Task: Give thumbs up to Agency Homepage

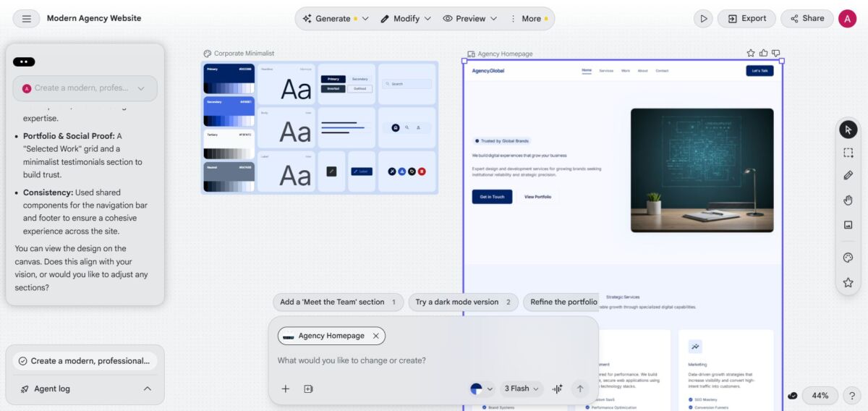Action: 763,53
